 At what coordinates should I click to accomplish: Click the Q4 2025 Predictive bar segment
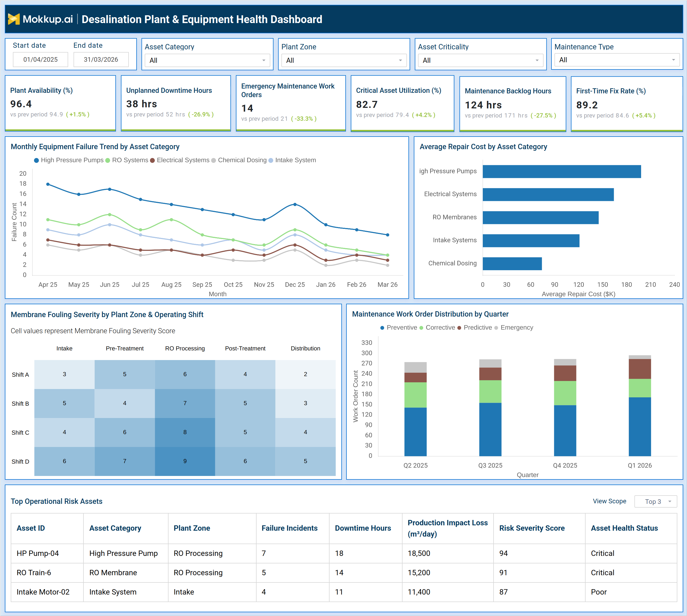pos(565,373)
